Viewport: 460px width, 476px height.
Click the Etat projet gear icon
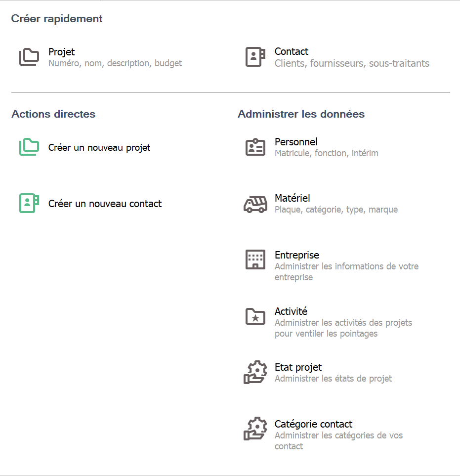click(255, 373)
